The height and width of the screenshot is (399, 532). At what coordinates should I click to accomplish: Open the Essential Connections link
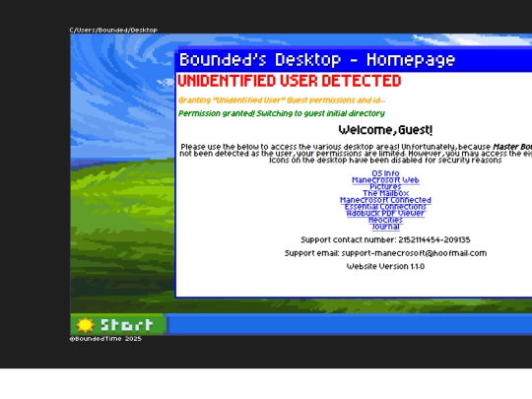385,207
